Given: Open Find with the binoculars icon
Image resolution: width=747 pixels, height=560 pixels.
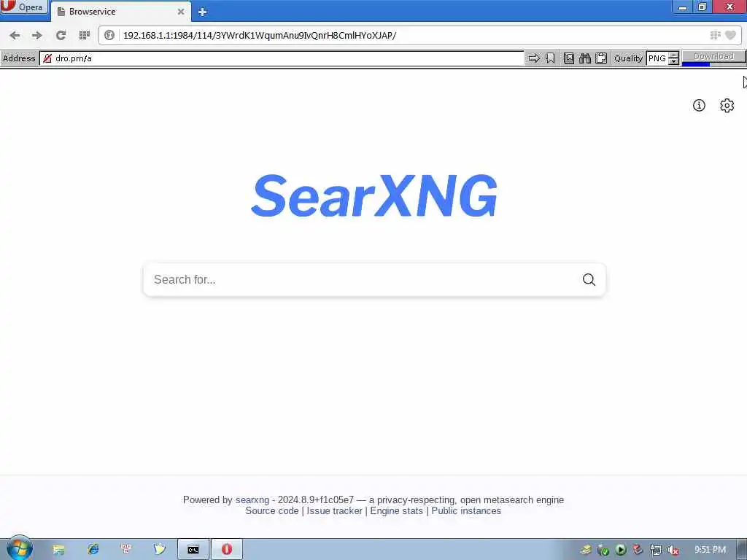Looking at the screenshot, I should point(585,58).
